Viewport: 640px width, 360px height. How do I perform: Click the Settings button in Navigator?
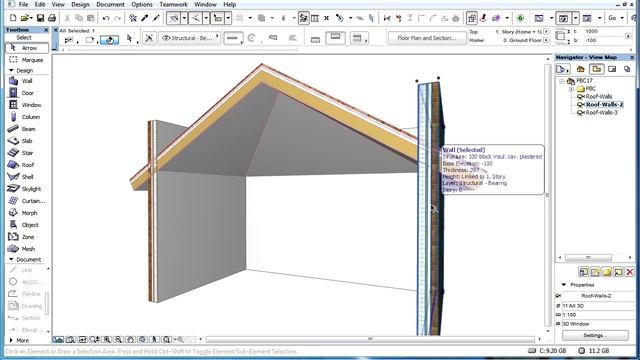[595, 335]
